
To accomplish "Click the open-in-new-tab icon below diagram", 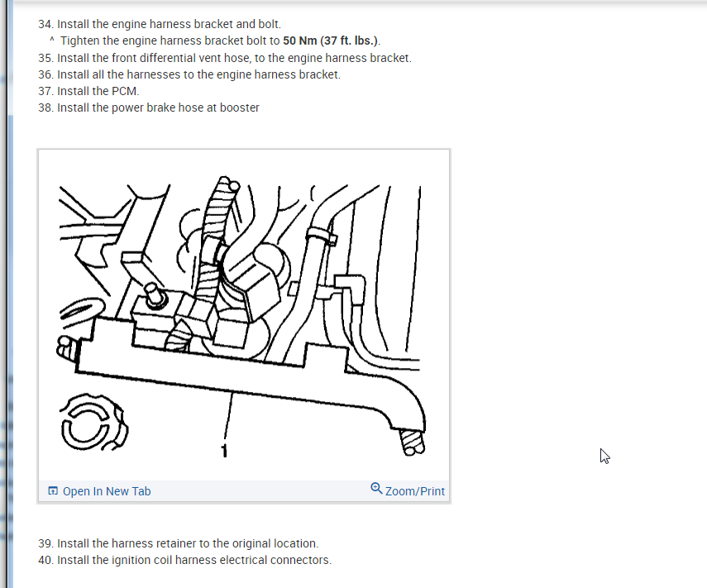I will click(x=53, y=490).
